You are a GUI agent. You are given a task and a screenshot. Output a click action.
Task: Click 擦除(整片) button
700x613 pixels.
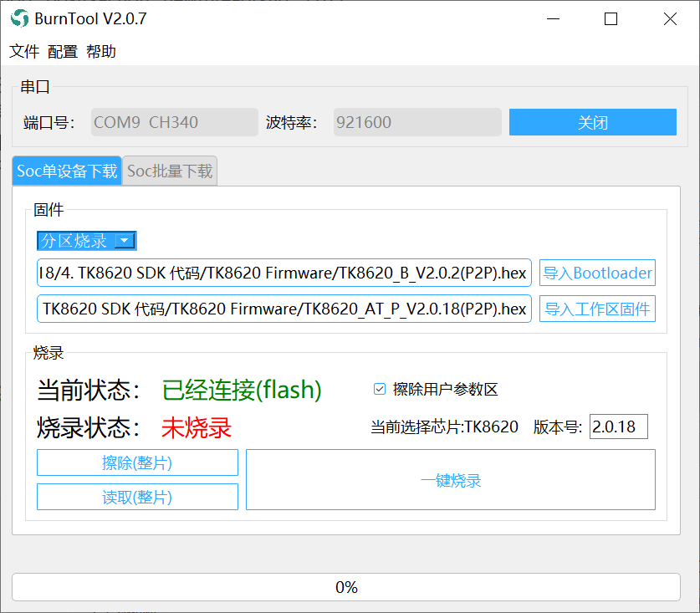137,462
